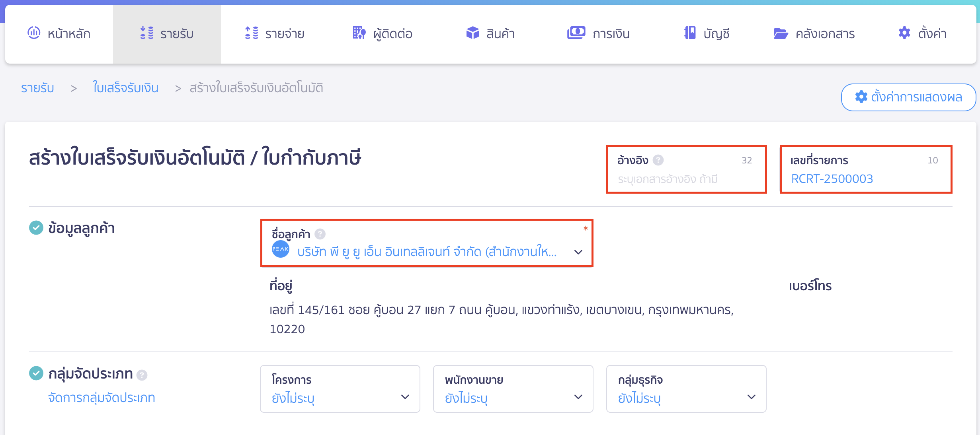Click the กลุ่มธุรกิจ dropdown chevron
The width and height of the screenshot is (980, 435).
pos(752,397)
